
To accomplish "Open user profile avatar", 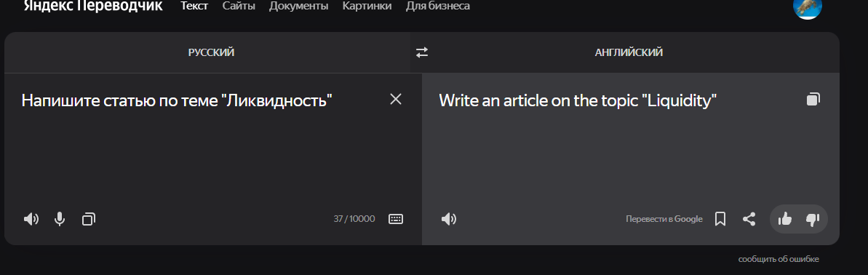I will pyautogui.click(x=808, y=7).
